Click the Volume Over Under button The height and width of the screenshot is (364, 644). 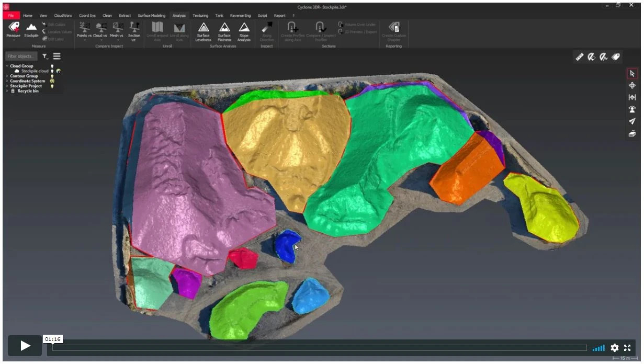click(357, 25)
